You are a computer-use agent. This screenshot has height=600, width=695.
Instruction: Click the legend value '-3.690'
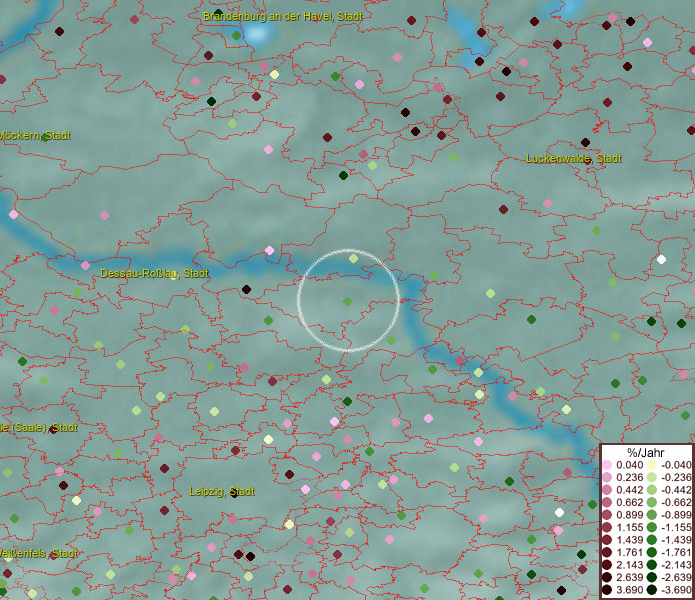676,590
